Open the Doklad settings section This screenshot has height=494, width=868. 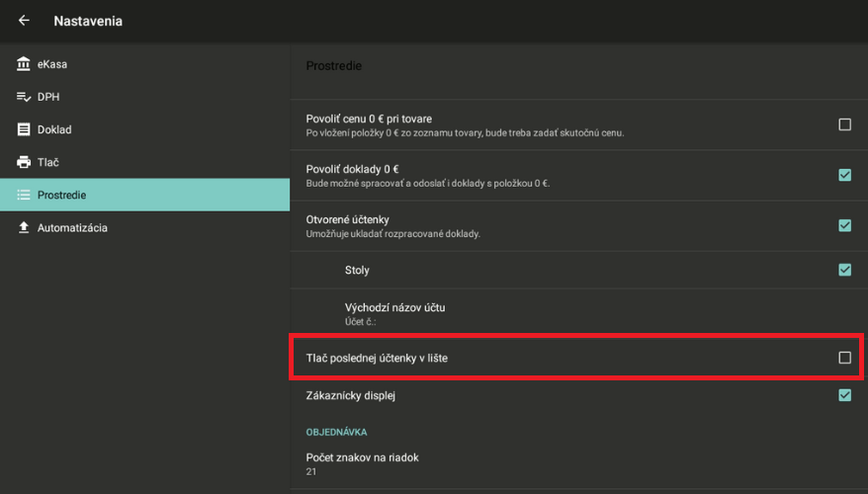tap(54, 129)
